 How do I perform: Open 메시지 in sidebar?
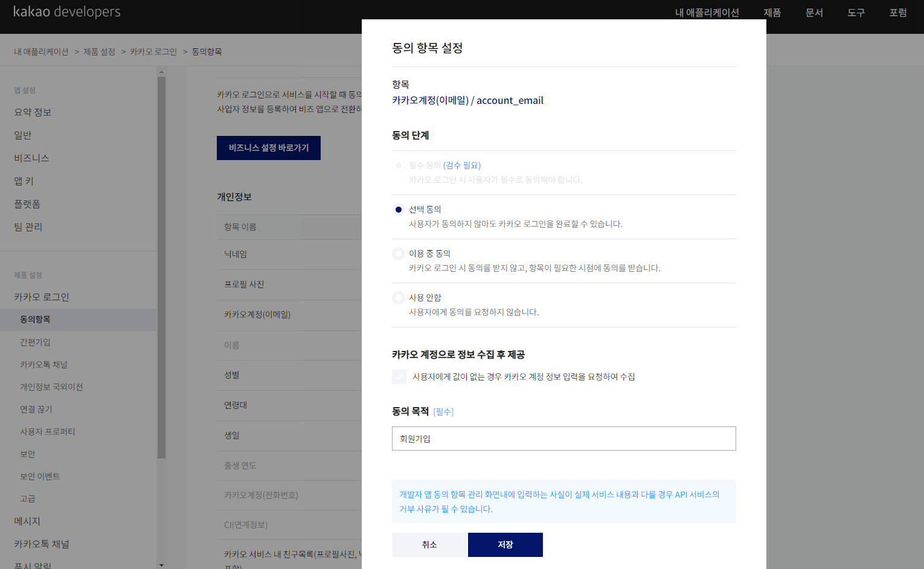click(x=27, y=521)
